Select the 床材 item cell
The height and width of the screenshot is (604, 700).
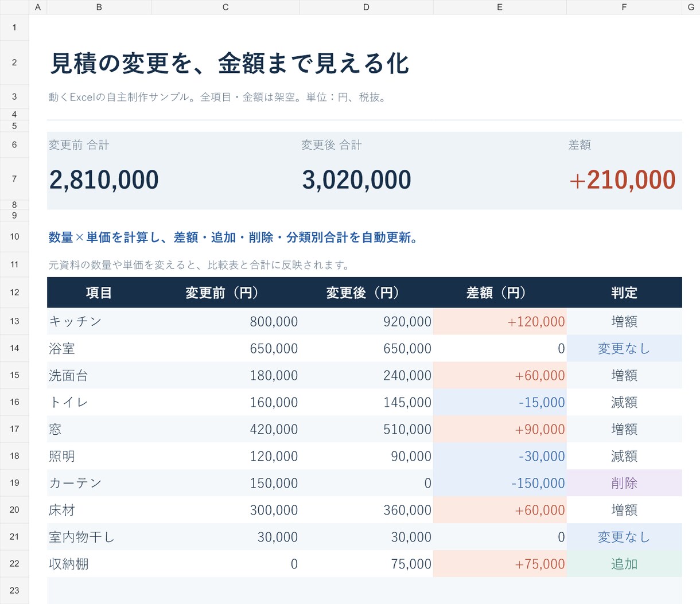point(99,510)
